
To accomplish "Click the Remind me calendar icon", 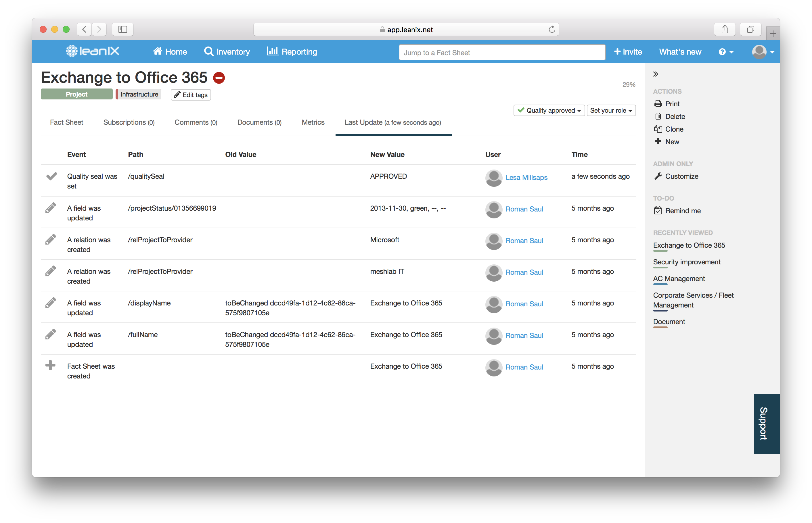I will tap(658, 211).
